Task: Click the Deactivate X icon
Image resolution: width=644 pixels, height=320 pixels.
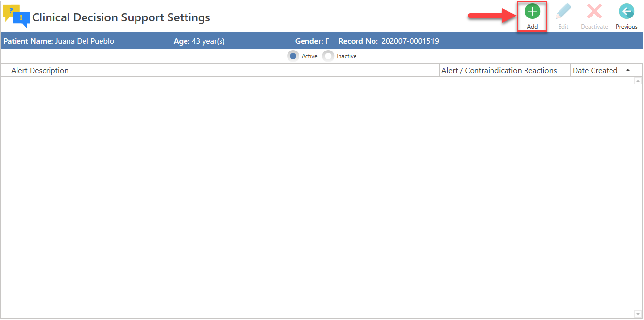Action: tap(594, 12)
